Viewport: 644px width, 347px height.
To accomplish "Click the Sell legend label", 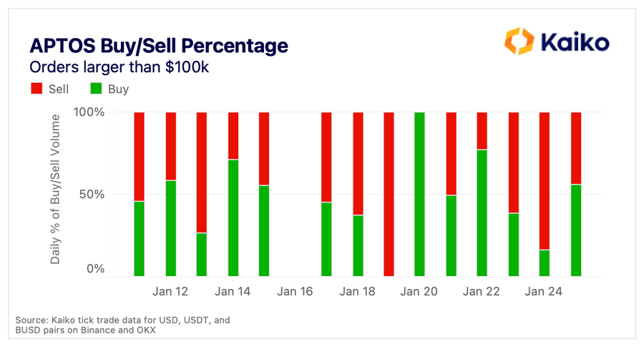I will coord(59,89).
